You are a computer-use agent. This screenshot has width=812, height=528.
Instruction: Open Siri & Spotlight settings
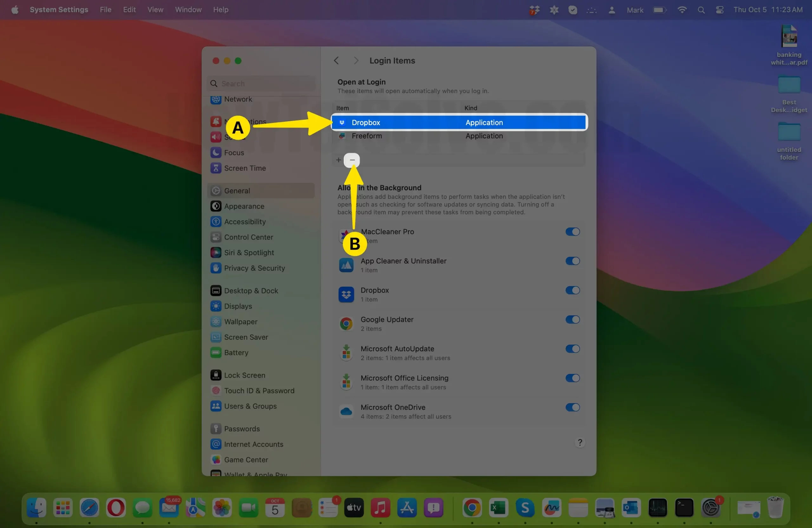261,253
